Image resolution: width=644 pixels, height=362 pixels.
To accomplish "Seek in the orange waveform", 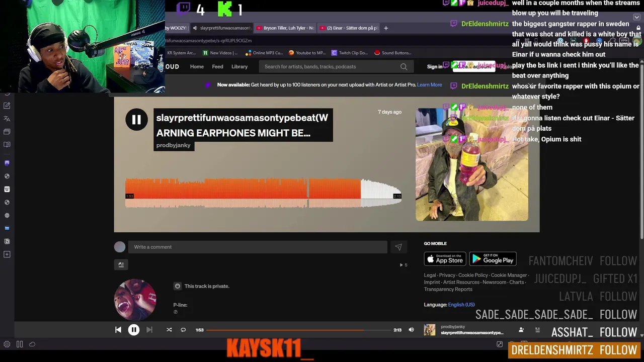I will [263, 193].
